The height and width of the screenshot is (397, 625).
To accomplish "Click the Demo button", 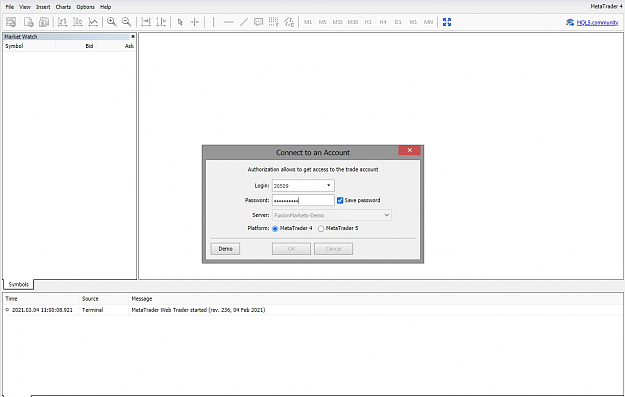I will pyautogui.click(x=225, y=249).
